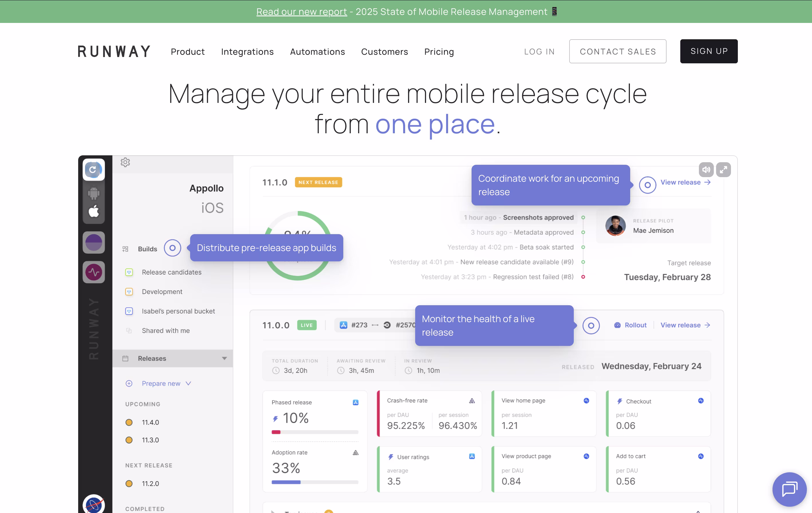Go to the Pricing page
Screen dimensions: 812x513
[x=439, y=52]
